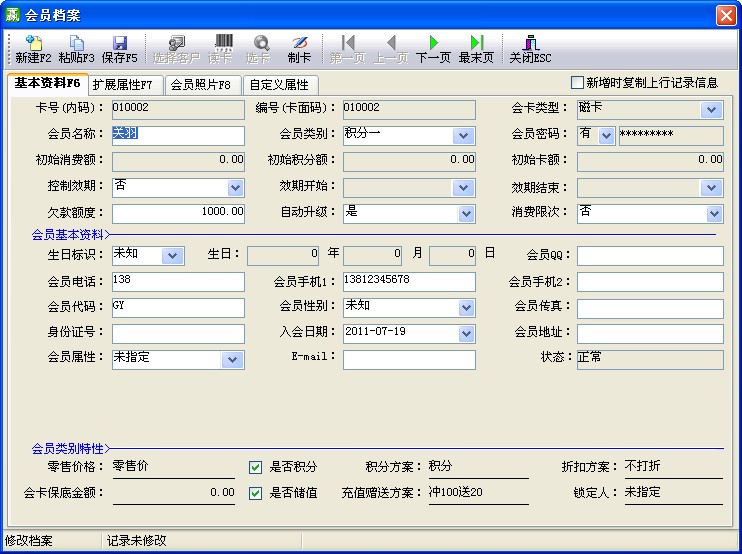Screen dimensions: 742x554
Task: Enable 新增时复制上行记录信息 checkbox
Action: [x=577, y=83]
